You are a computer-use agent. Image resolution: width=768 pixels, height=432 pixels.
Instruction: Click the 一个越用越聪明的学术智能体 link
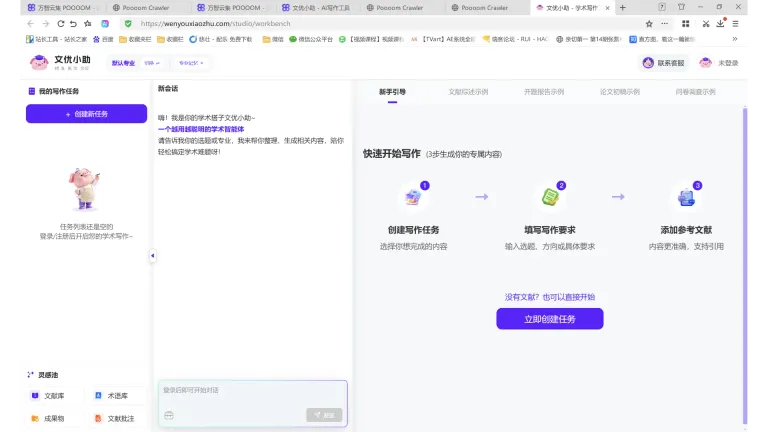tap(201, 129)
